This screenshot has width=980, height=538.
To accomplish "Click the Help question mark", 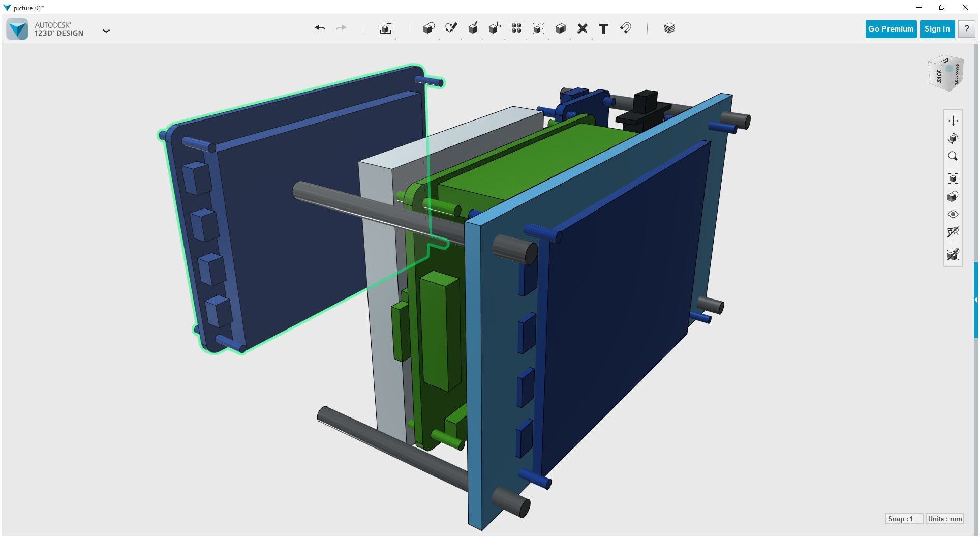I will [x=967, y=29].
